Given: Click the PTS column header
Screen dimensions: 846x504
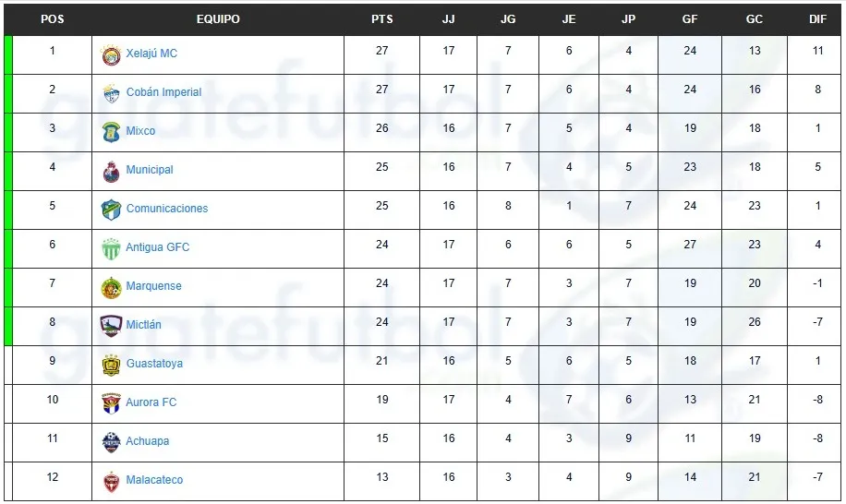Looking at the screenshot, I should [x=381, y=19].
